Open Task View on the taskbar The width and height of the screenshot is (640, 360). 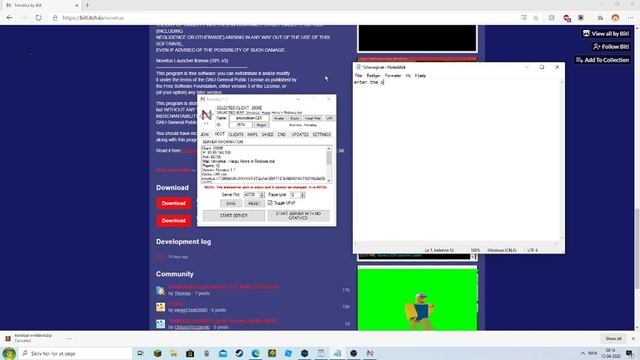click(140, 353)
